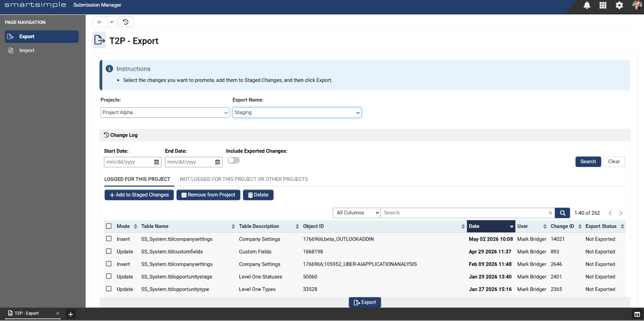Check the row for Change ID 2646
The width and height of the screenshot is (644, 321).
pyautogui.click(x=109, y=264)
